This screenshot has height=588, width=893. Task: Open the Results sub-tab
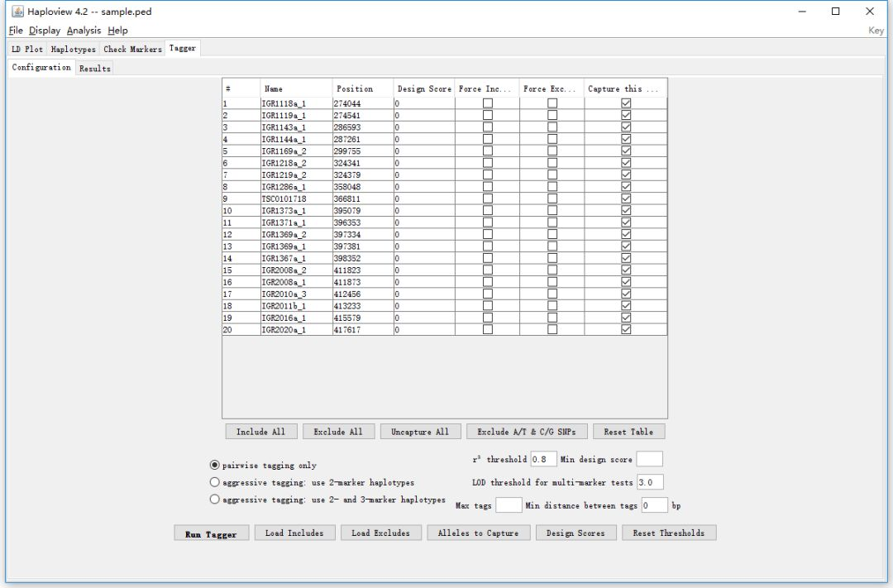click(x=94, y=69)
